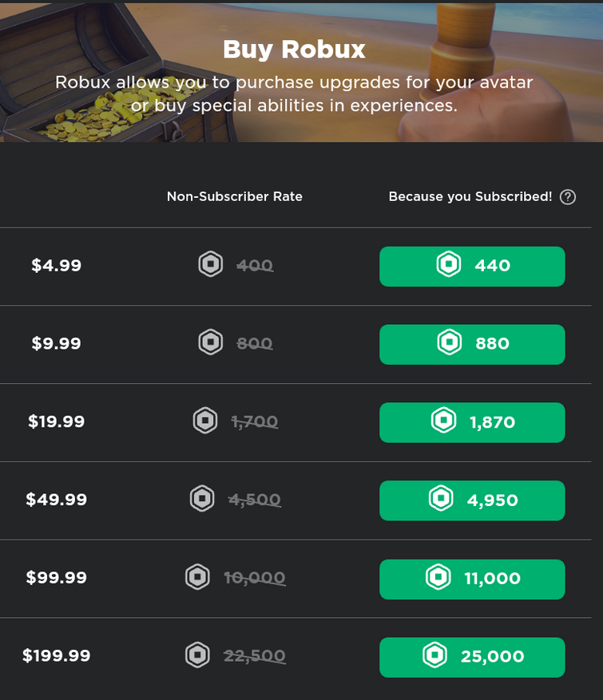The image size is (603, 700).
Task: Click the grey Robux icon beside 1,700
Action: pos(205,420)
